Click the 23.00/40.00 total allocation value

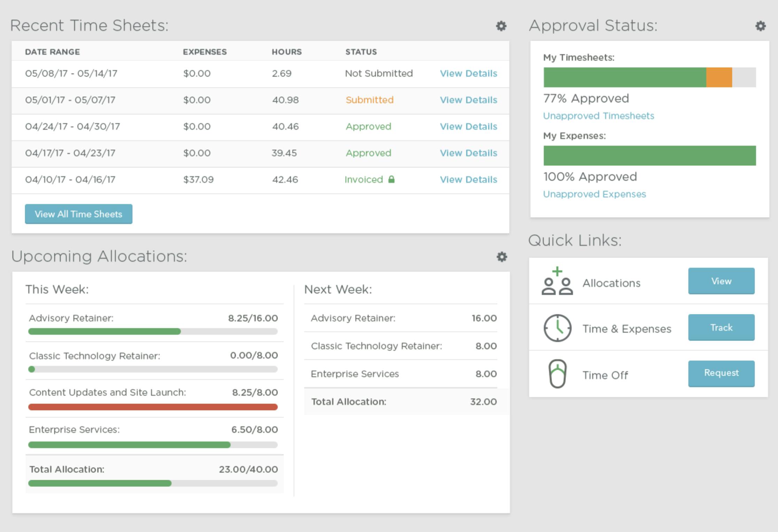pos(248,469)
